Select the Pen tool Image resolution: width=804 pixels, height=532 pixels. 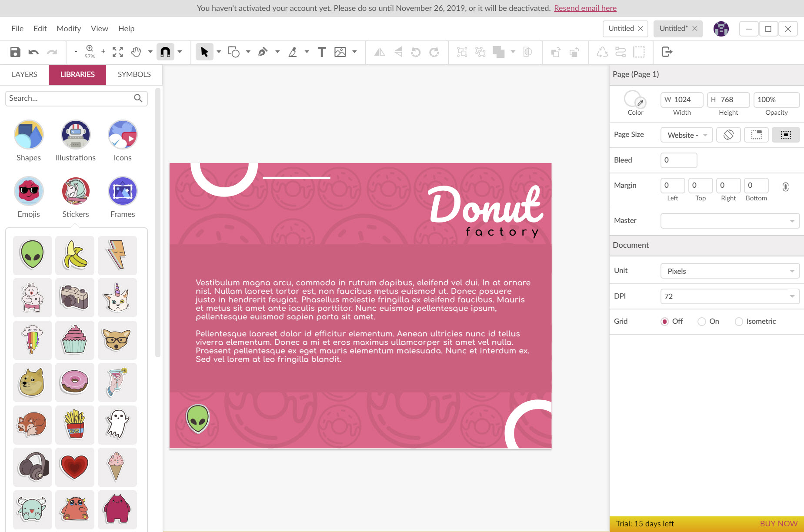click(263, 52)
